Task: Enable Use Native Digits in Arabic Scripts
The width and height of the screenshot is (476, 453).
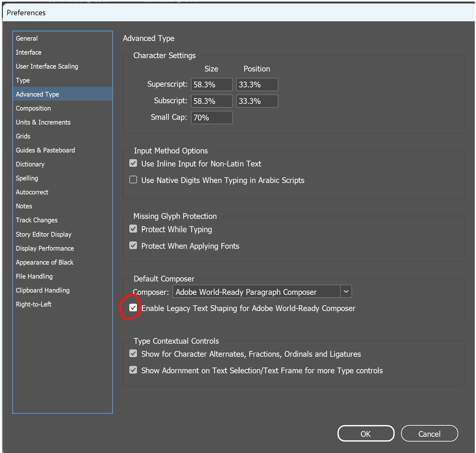Action: (x=133, y=180)
